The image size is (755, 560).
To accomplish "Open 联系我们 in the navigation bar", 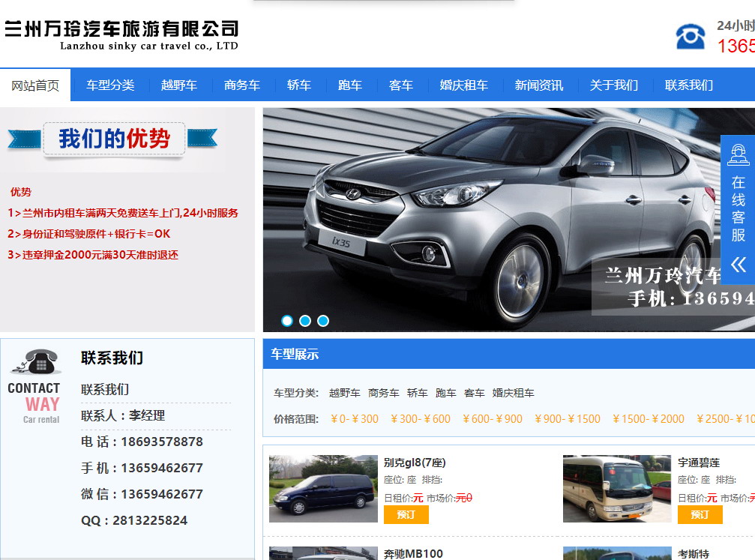I will point(689,85).
